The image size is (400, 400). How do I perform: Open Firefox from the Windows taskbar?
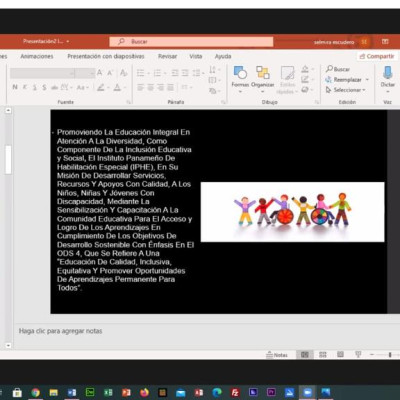pos(144,392)
